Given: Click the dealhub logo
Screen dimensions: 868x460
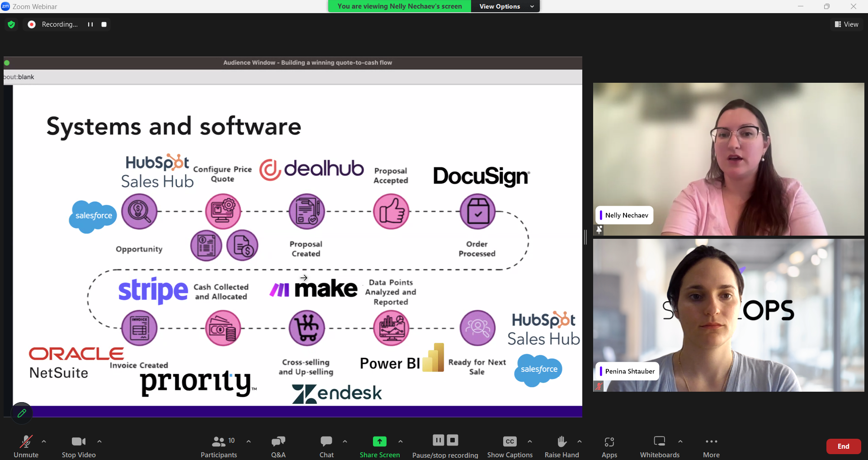Looking at the screenshot, I should [311, 170].
